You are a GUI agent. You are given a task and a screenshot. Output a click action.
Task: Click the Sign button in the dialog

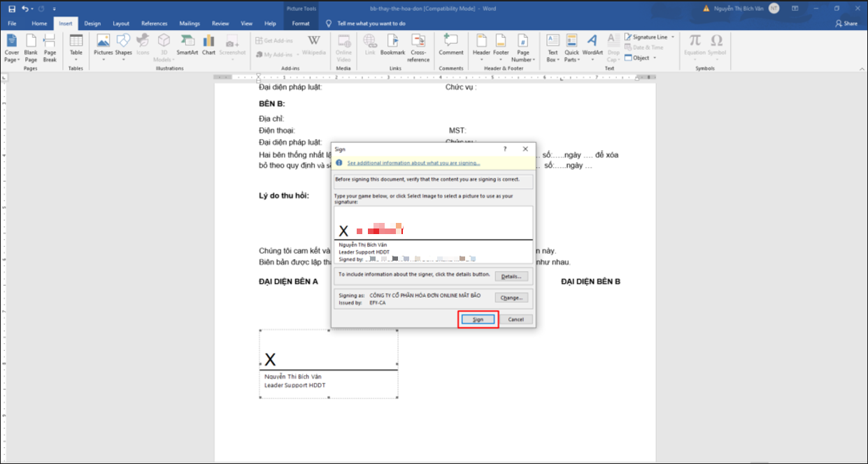[478, 319]
